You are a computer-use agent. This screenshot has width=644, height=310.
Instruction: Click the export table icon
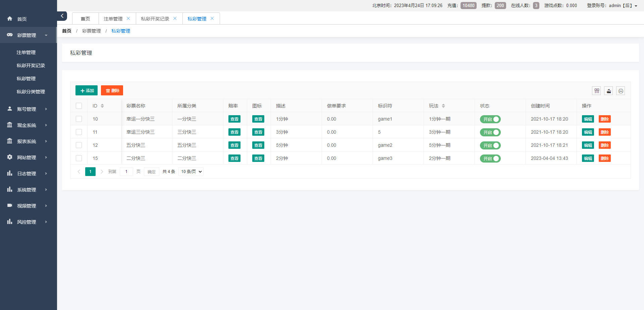608,91
